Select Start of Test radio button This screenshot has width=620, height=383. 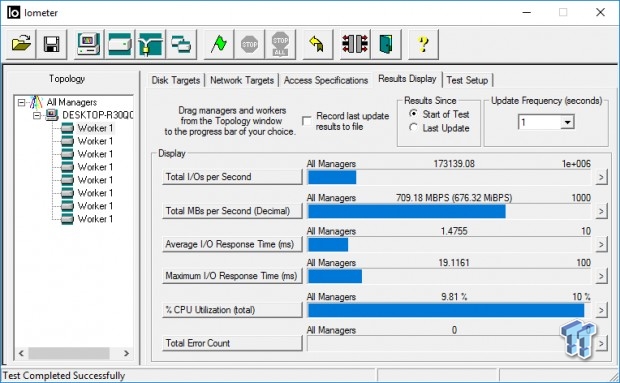414,114
